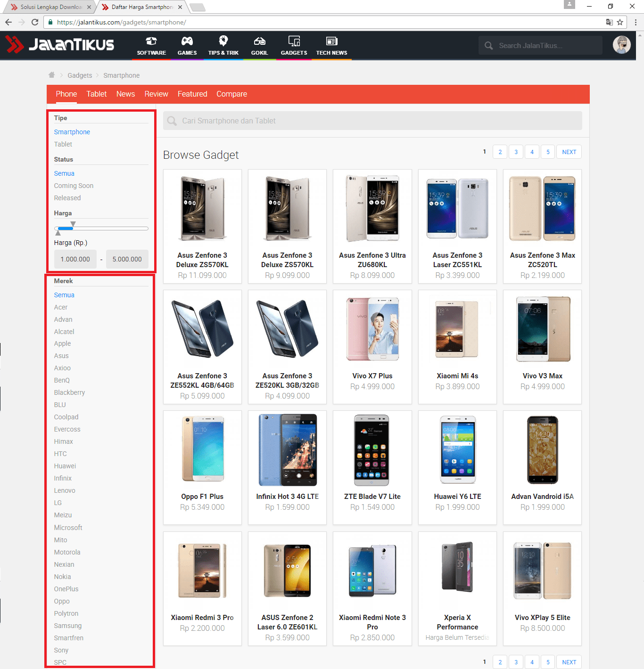The height and width of the screenshot is (669, 644).
Task: Click the JalanTikus logo
Action: pos(60,45)
